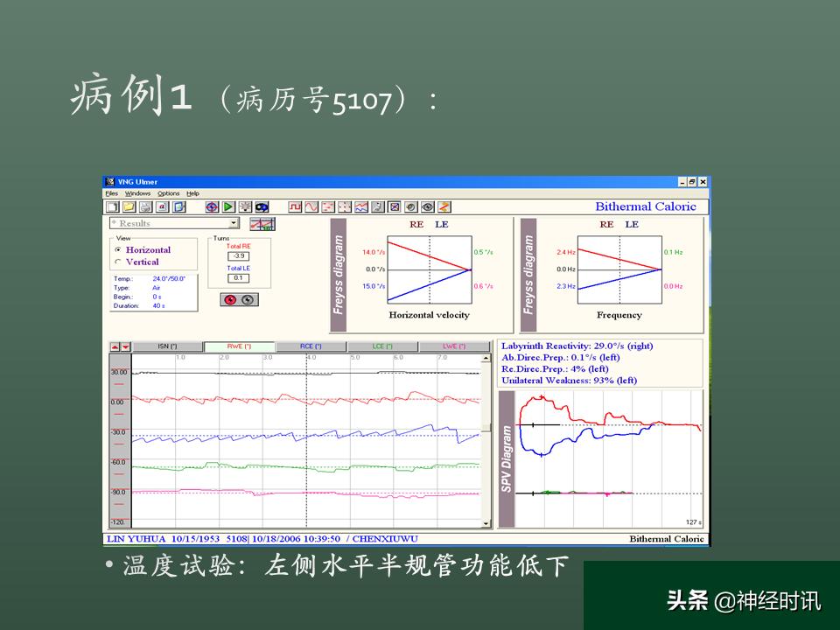840x630 pixels.
Task: Switch to the LWE trace tab
Action: (x=454, y=346)
